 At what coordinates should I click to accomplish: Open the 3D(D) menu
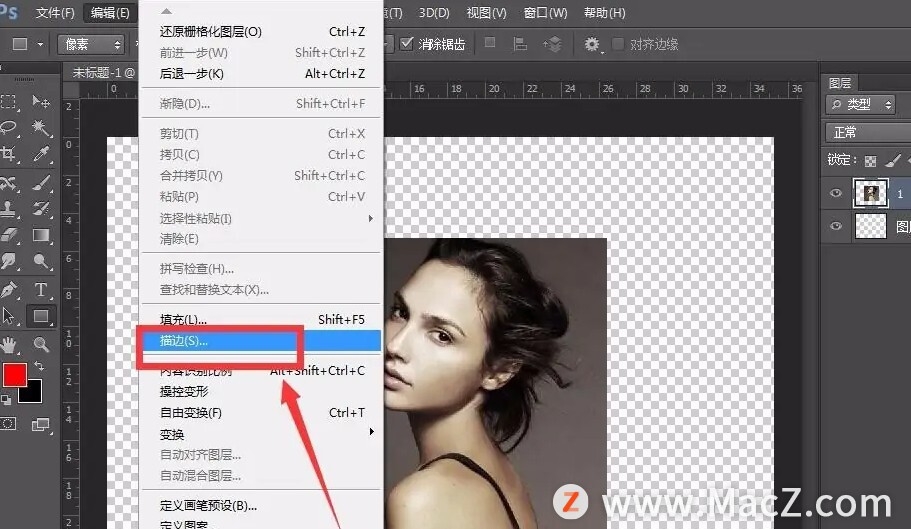[x=434, y=13]
